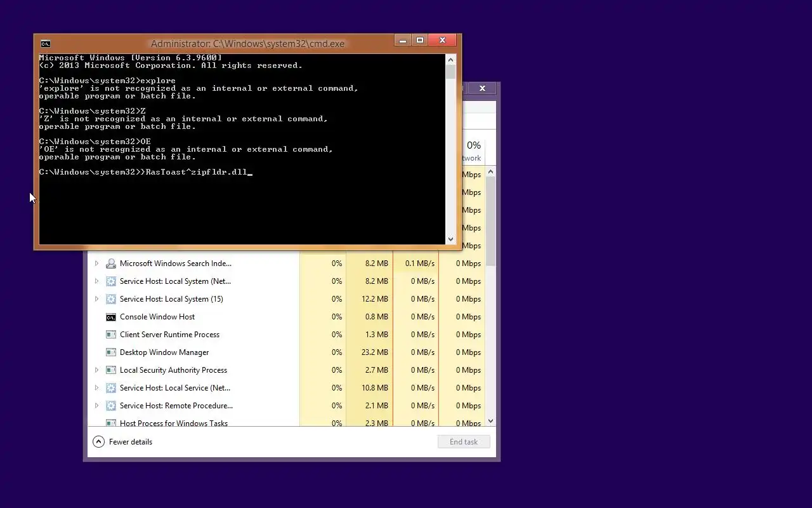This screenshot has height=508, width=812.
Task: Click the Microsoft Windows [Version 6.3.9600] line
Action: (130, 58)
